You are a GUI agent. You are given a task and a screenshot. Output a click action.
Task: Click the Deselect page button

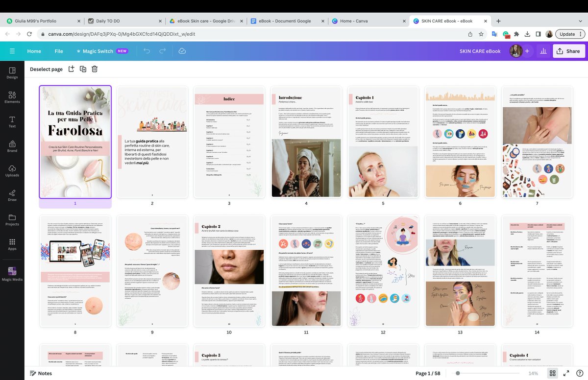[46, 69]
